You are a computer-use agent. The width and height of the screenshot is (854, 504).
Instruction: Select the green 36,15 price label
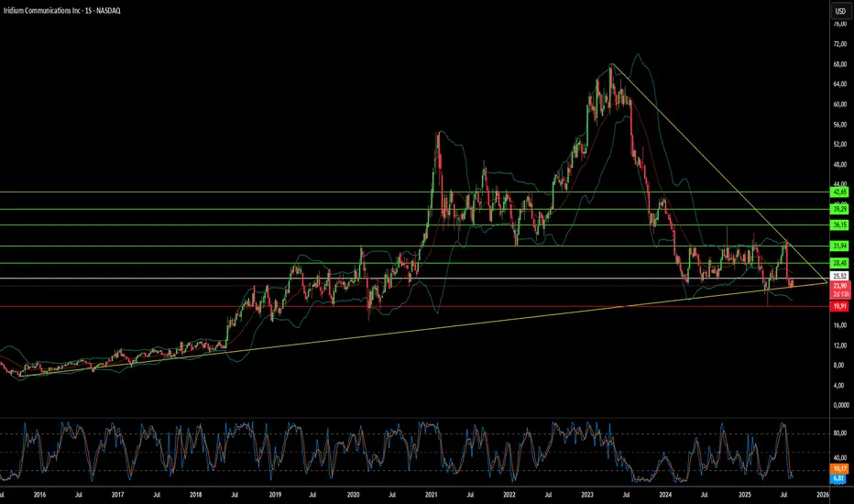[x=840, y=225]
